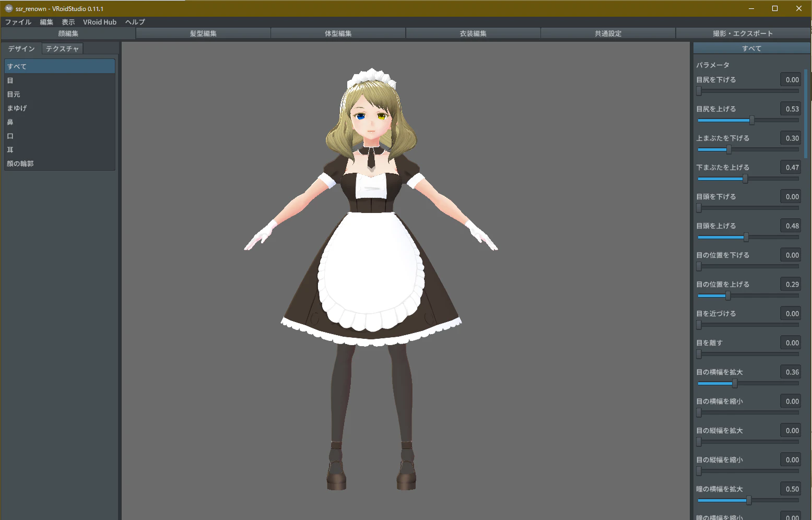Click the 目頭を下げる slider
This screenshot has width=812, height=520.
748,208
